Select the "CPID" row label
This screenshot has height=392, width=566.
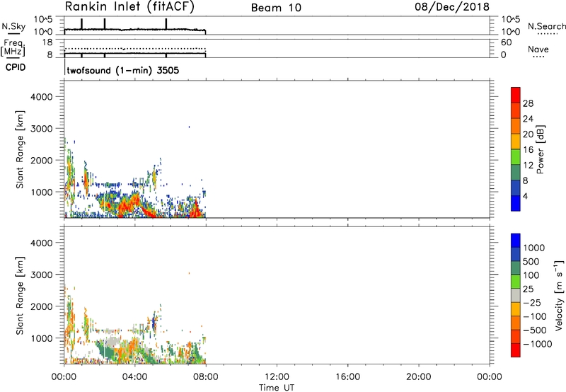(x=16, y=67)
